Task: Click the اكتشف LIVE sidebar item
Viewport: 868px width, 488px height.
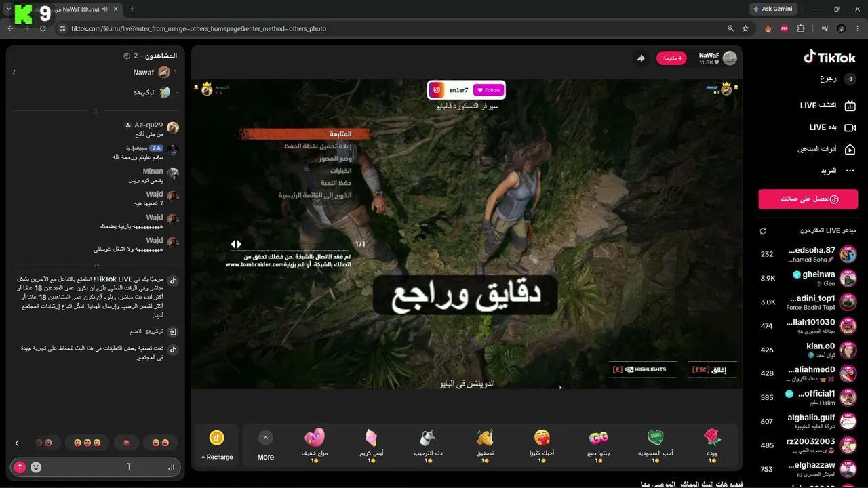Action: tap(827, 106)
